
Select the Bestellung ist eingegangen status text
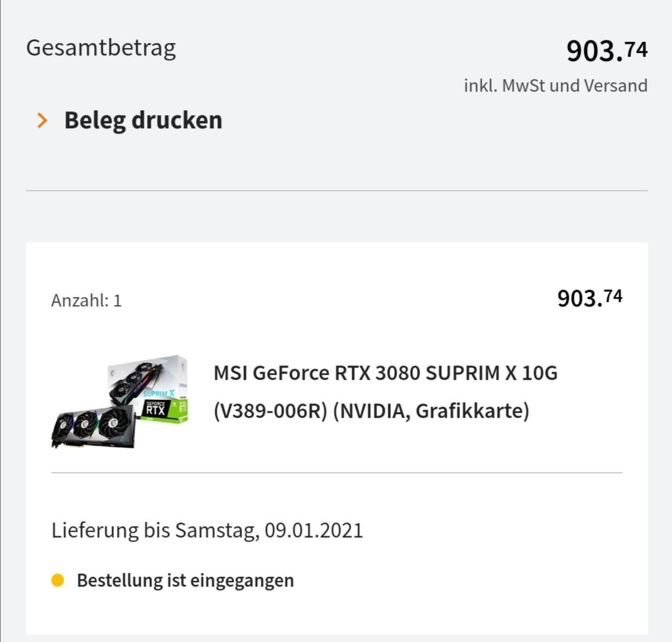(185, 580)
